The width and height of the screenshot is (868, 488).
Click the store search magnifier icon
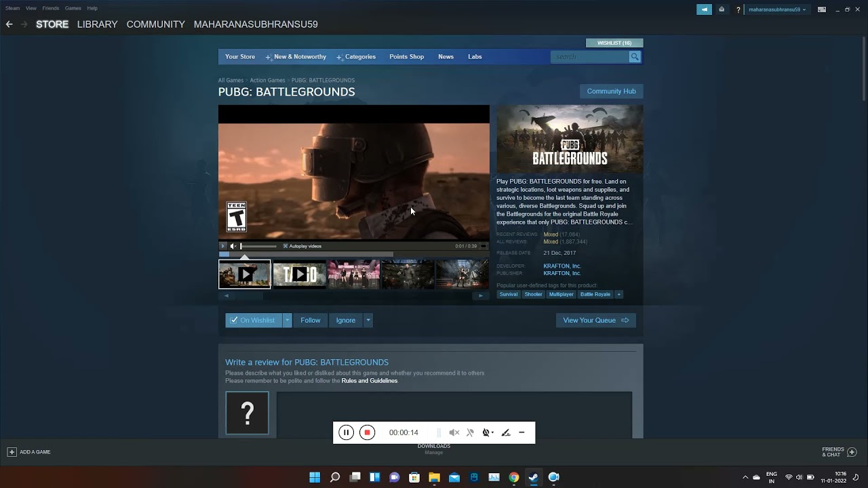point(635,57)
